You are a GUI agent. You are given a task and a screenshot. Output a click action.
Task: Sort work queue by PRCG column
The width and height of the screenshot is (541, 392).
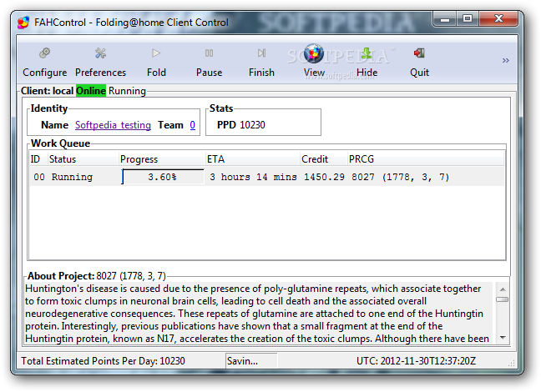[426, 159]
